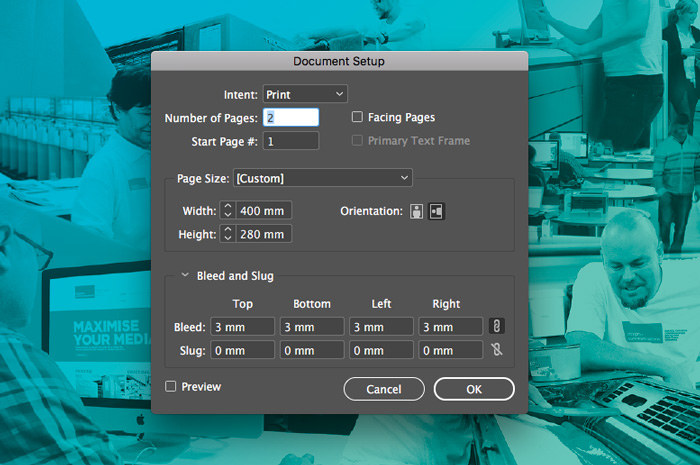Toggle the slug chain link icon
The image size is (700, 465).
495,350
